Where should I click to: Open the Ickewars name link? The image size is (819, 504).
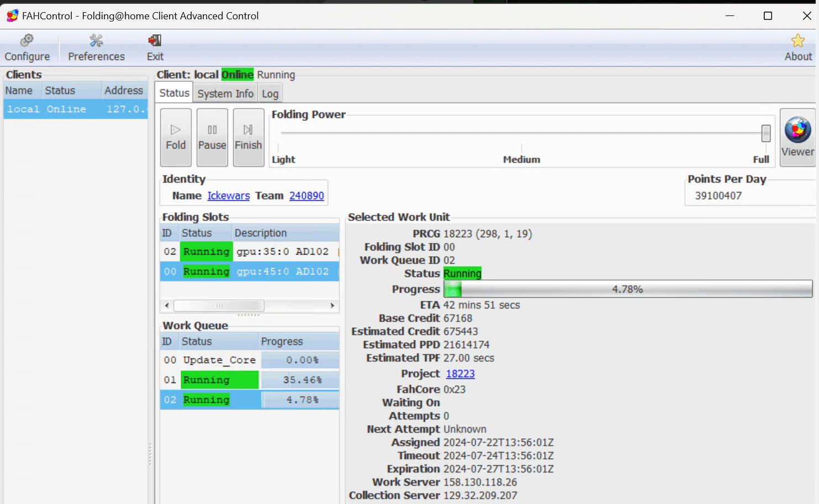229,195
